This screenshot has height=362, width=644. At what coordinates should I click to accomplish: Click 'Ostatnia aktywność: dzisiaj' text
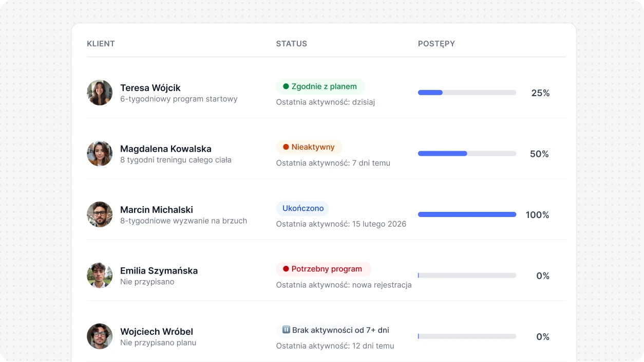(326, 102)
